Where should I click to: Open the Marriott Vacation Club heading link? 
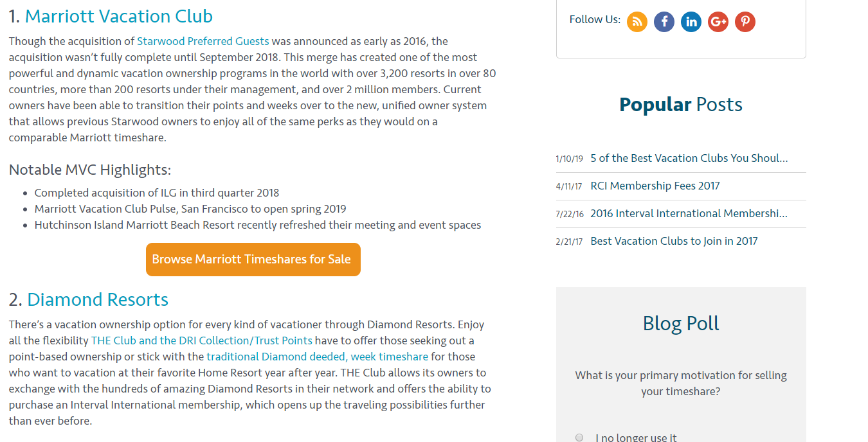pos(119,16)
